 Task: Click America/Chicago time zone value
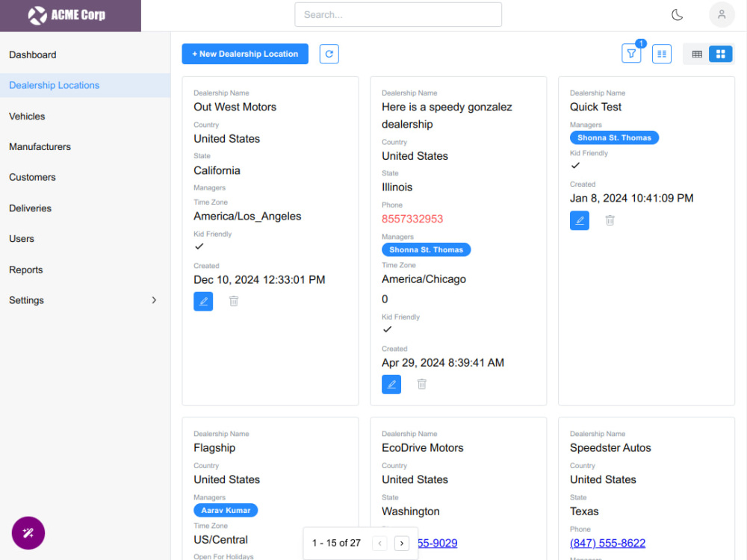tap(424, 279)
